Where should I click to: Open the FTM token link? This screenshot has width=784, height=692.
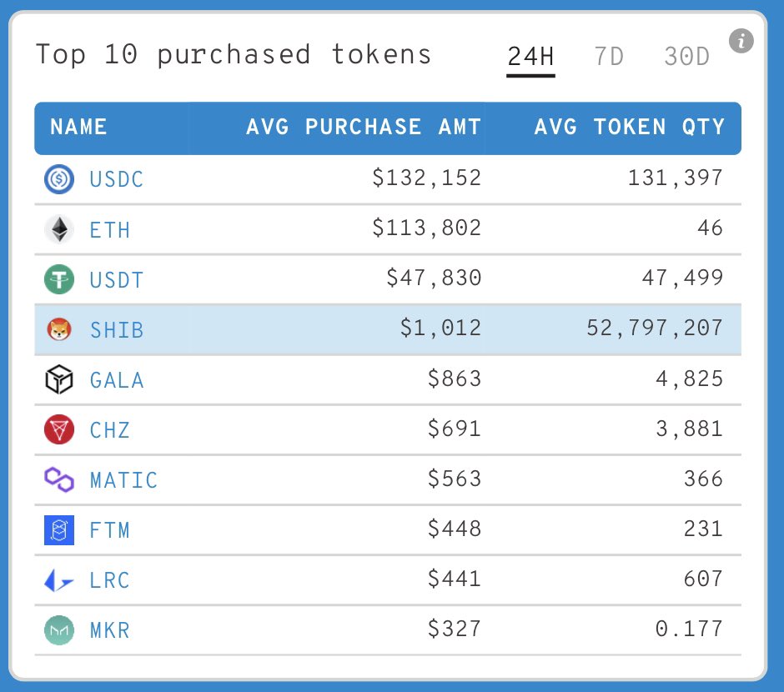point(109,530)
